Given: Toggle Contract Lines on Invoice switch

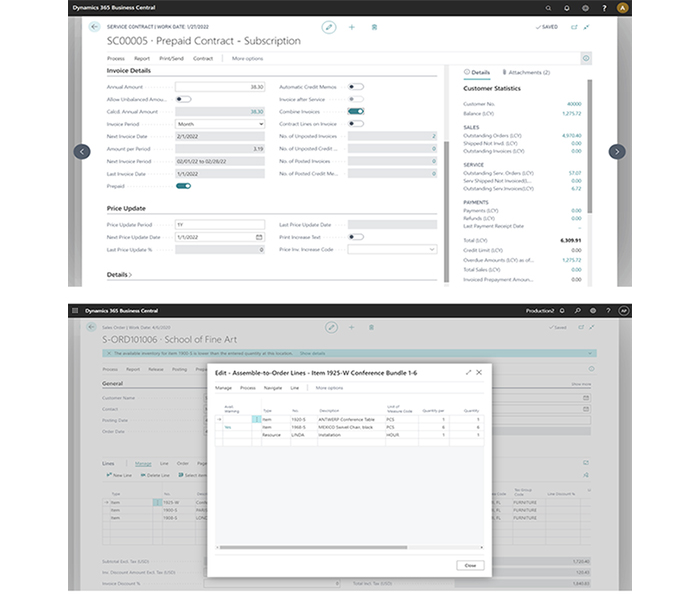Looking at the screenshot, I should pos(356,124).
